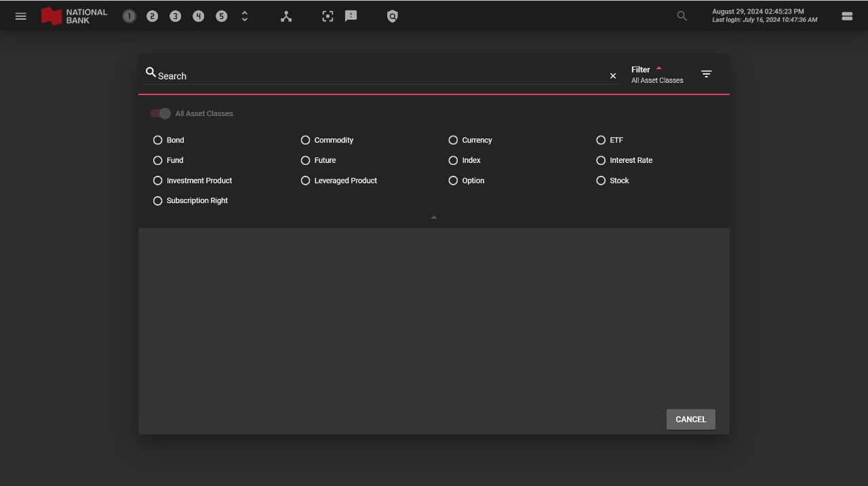Switch to workspace 3
The height and width of the screenshot is (486, 868).
[175, 16]
